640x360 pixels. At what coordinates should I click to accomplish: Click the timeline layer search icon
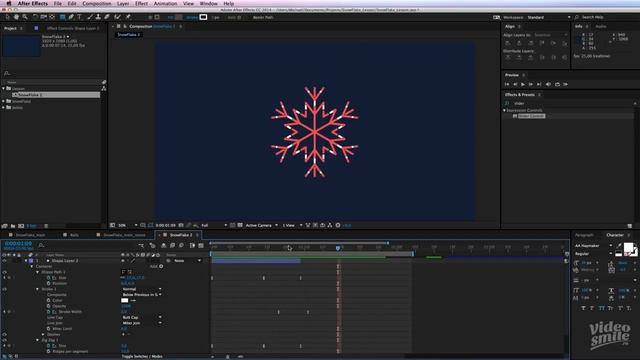click(x=41, y=245)
